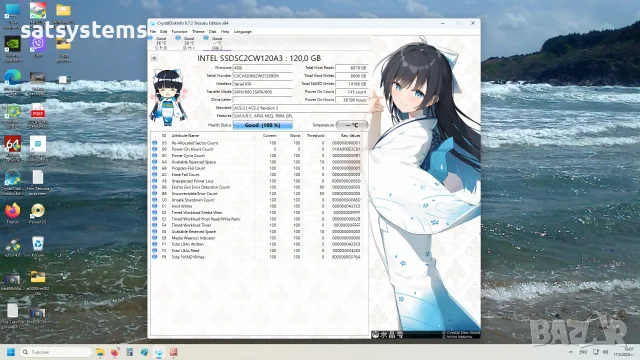Image resolution: width=640 pixels, height=360 pixels.
Task: Click the Power On Hours value
Action: pos(351,100)
